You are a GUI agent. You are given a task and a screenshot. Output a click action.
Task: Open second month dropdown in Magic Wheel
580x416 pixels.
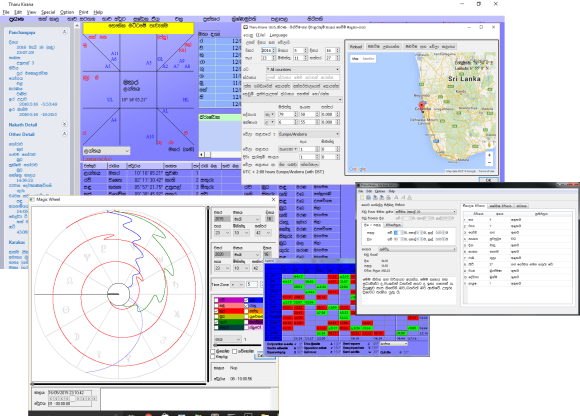[246, 255]
